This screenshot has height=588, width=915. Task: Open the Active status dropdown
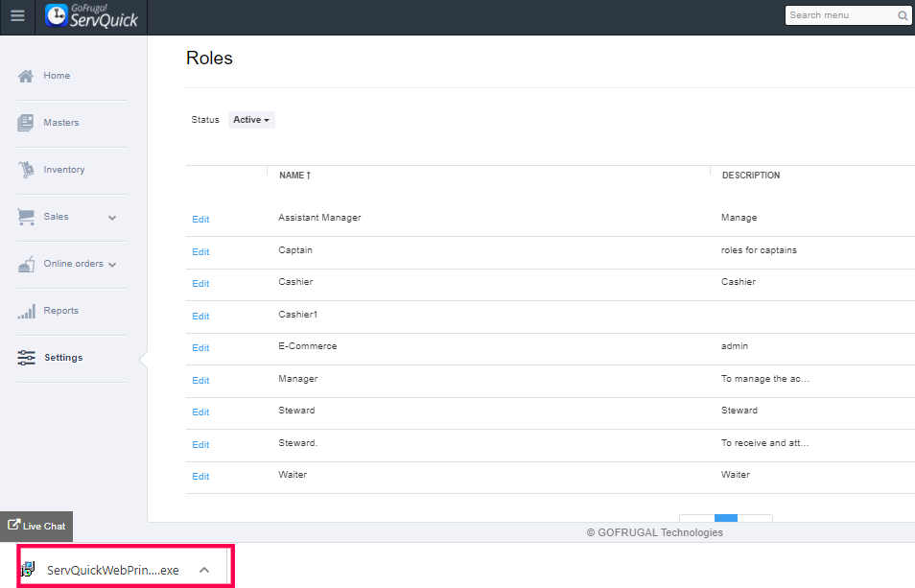(x=251, y=120)
